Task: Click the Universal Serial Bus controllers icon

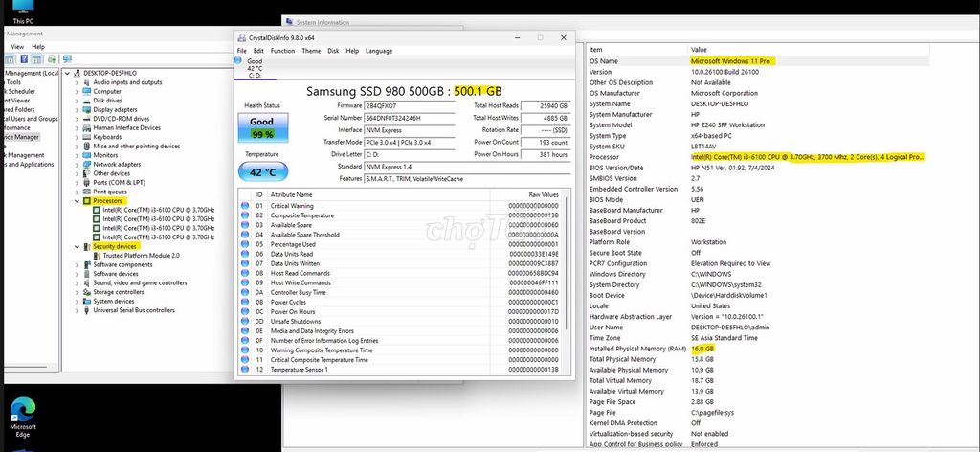Action: coord(86,310)
